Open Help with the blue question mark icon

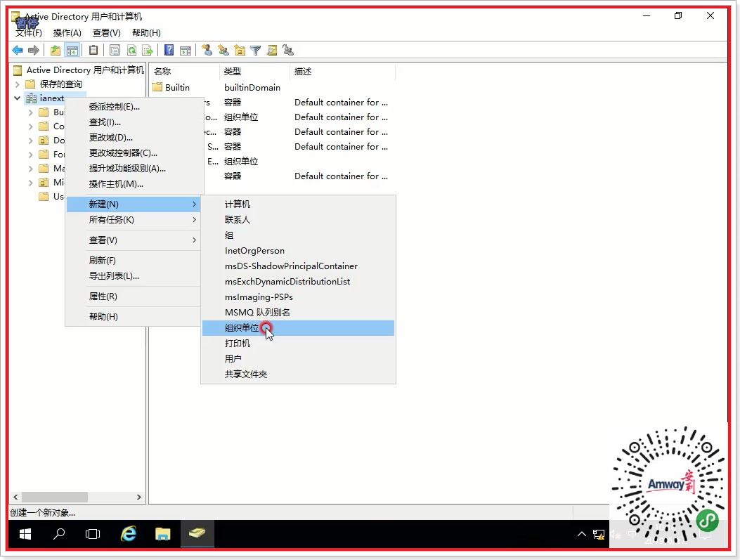click(x=169, y=50)
